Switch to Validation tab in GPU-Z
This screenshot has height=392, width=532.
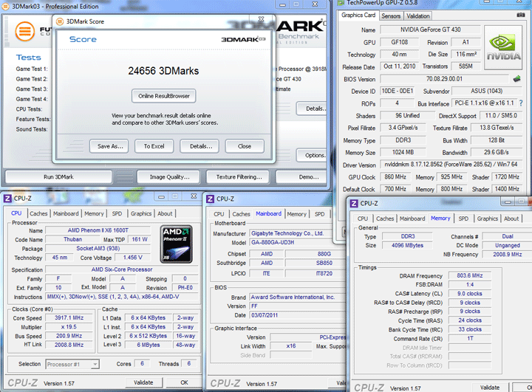pyautogui.click(x=418, y=16)
